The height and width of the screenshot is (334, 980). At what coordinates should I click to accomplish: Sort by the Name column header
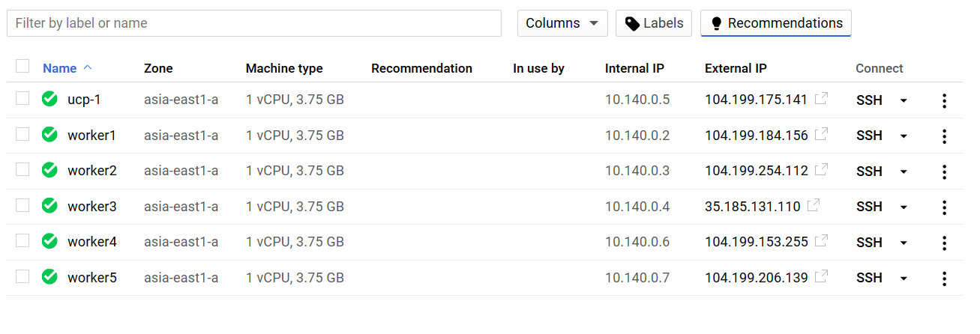60,68
